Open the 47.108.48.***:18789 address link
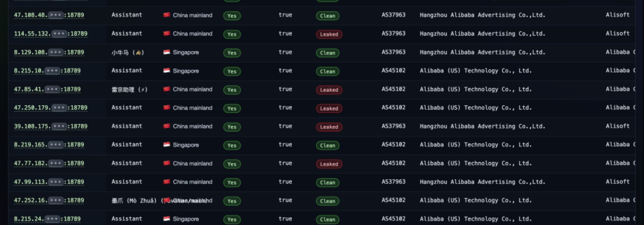 tap(49, 15)
